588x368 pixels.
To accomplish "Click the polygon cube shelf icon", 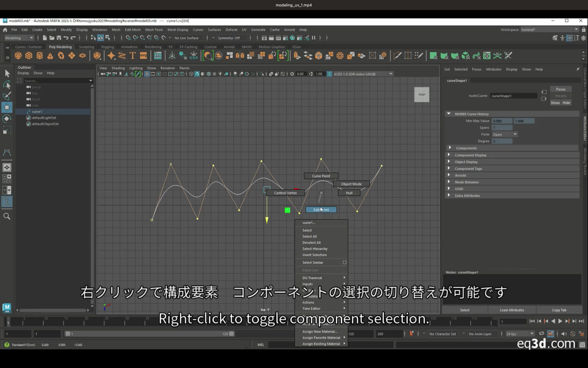I will tap(29, 56).
